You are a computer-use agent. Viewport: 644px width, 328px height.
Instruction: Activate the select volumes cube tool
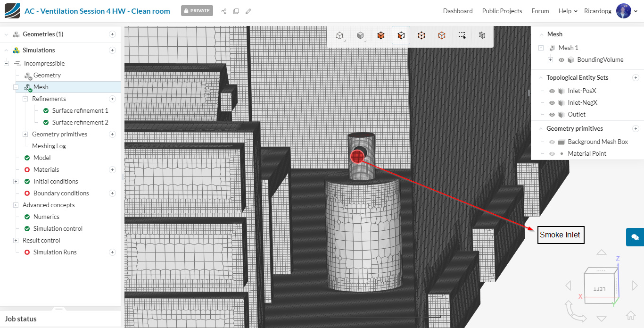pyautogui.click(x=380, y=35)
